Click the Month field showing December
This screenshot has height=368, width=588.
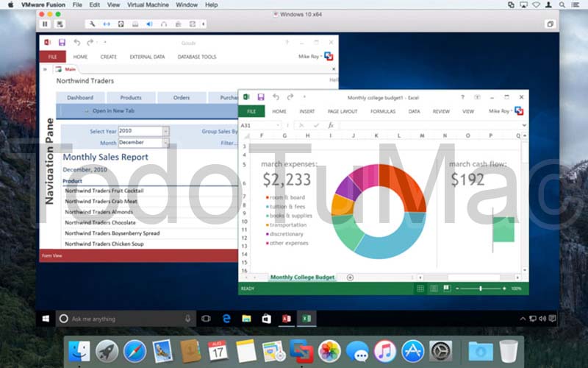(140, 143)
